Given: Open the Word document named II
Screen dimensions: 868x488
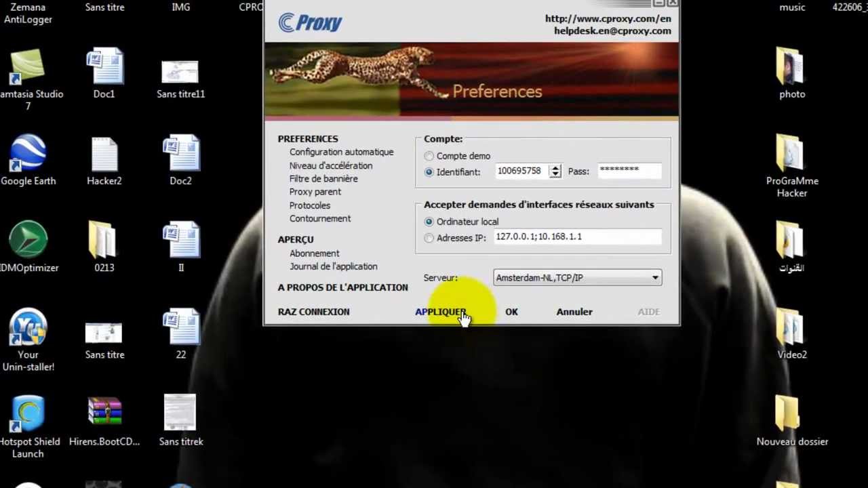Looking at the screenshot, I should 181,240.
